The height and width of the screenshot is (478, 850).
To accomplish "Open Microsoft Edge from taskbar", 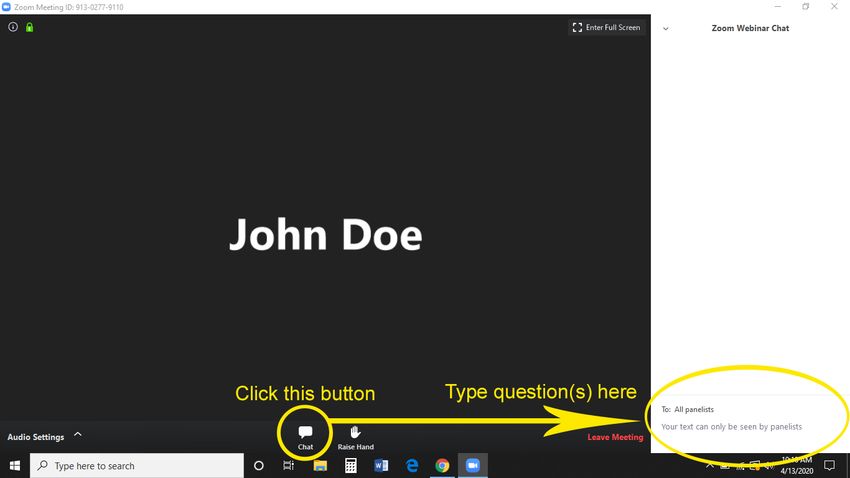I will point(412,466).
